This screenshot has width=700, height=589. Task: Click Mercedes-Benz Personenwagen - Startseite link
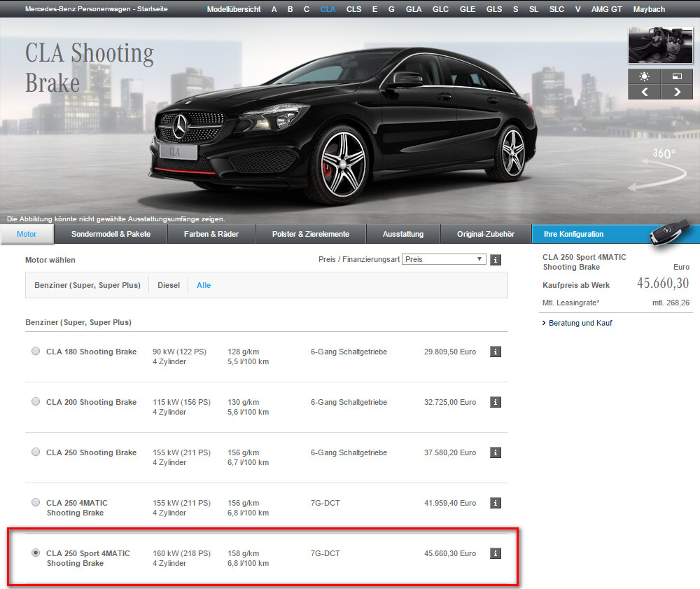point(97,9)
